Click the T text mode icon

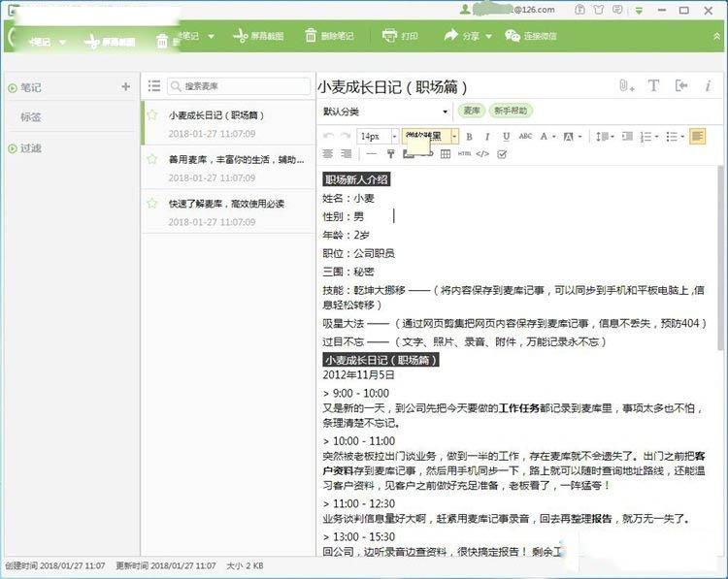(x=653, y=85)
